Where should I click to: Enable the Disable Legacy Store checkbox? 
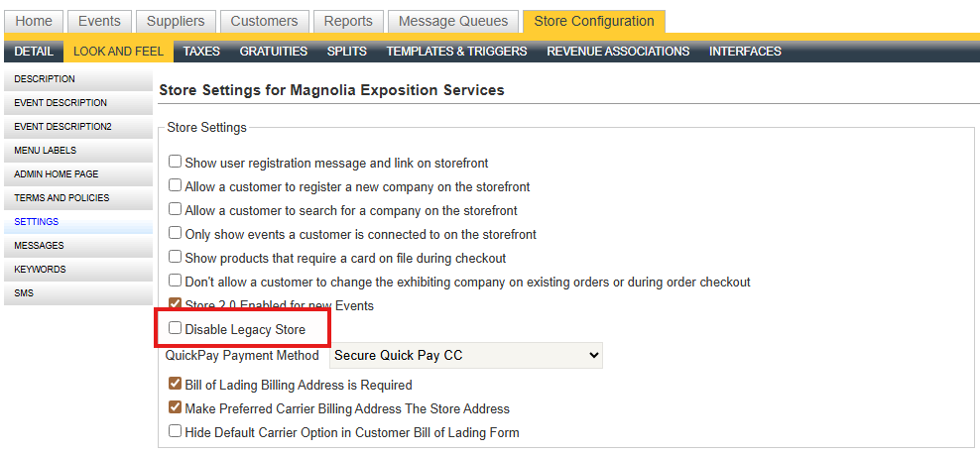click(x=176, y=329)
